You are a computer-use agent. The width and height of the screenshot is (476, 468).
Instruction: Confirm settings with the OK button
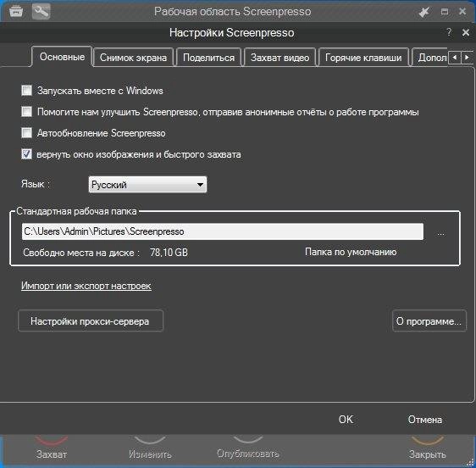click(x=346, y=420)
